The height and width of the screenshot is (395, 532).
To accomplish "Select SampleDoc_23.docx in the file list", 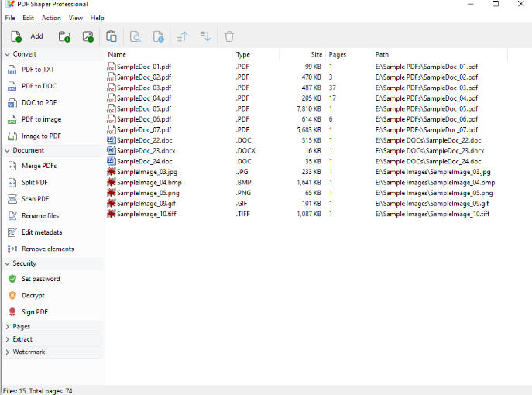I will pos(146,151).
